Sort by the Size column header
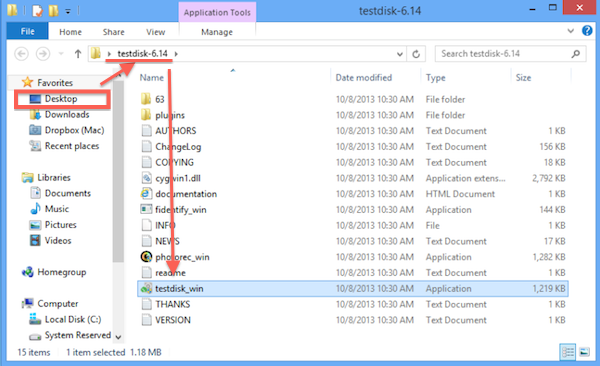 click(x=523, y=78)
